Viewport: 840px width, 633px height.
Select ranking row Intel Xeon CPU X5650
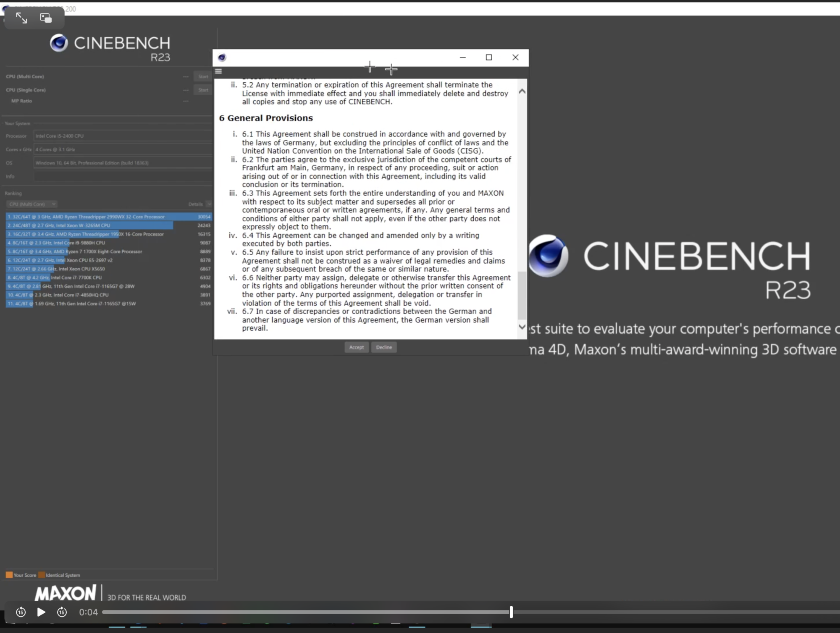tap(109, 269)
